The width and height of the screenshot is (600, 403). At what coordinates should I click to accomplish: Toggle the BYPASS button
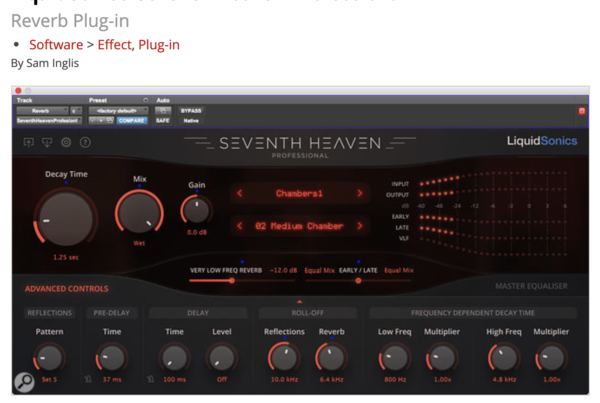tap(191, 111)
